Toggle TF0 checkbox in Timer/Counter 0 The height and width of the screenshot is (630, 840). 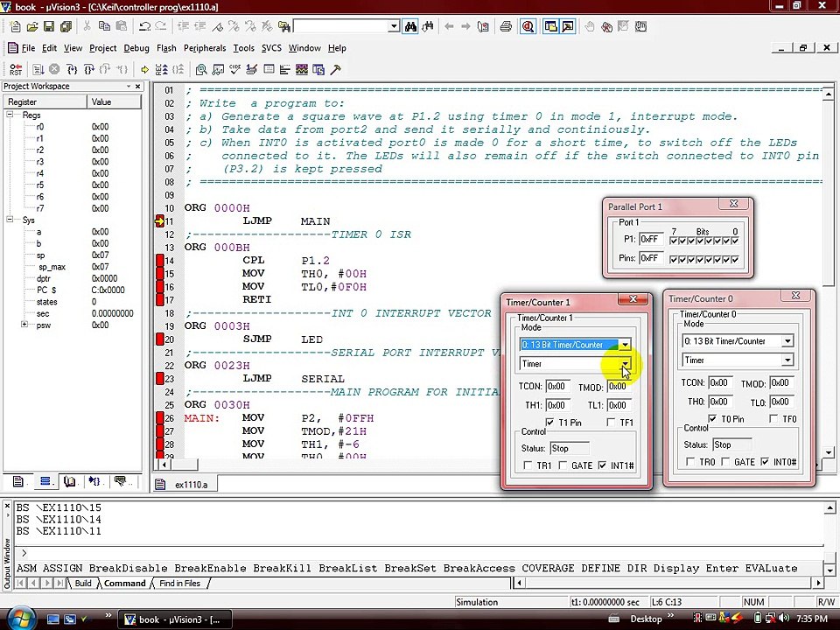click(x=773, y=419)
